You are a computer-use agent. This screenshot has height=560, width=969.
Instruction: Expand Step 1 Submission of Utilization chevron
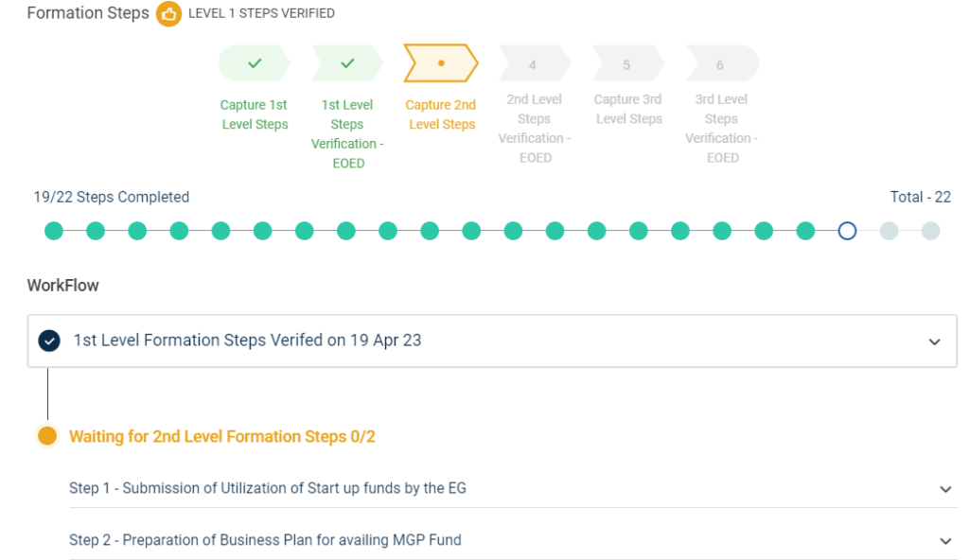945,489
